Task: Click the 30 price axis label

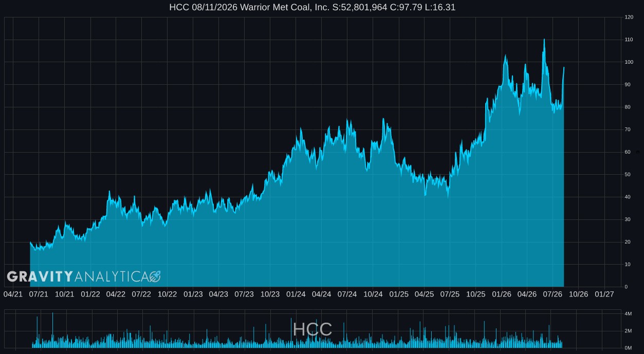Action: 628,219
